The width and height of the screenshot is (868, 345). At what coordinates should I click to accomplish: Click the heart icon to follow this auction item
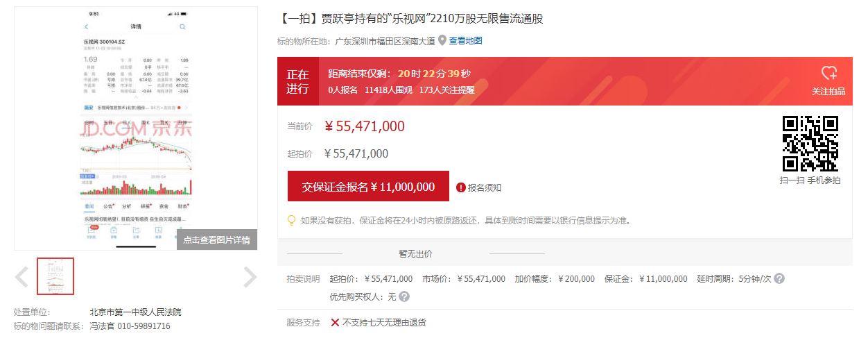point(828,74)
